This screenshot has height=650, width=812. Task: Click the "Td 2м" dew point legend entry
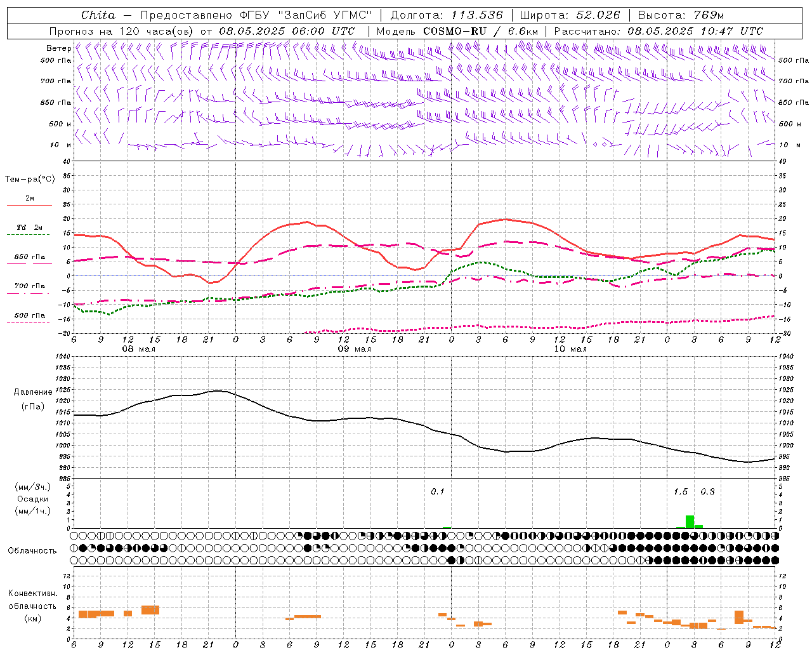click(x=29, y=227)
